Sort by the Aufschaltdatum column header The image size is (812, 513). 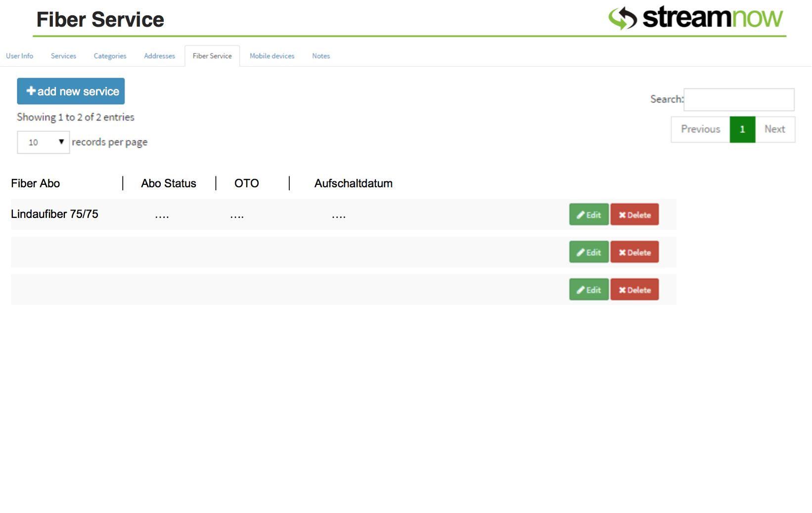click(x=353, y=183)
